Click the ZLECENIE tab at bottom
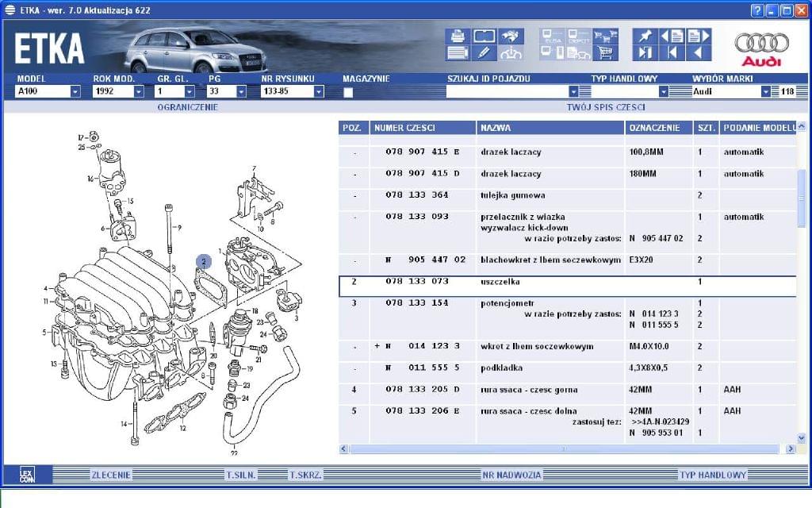The height and width of the screenshot is (508, 812). tap(110, 475)
